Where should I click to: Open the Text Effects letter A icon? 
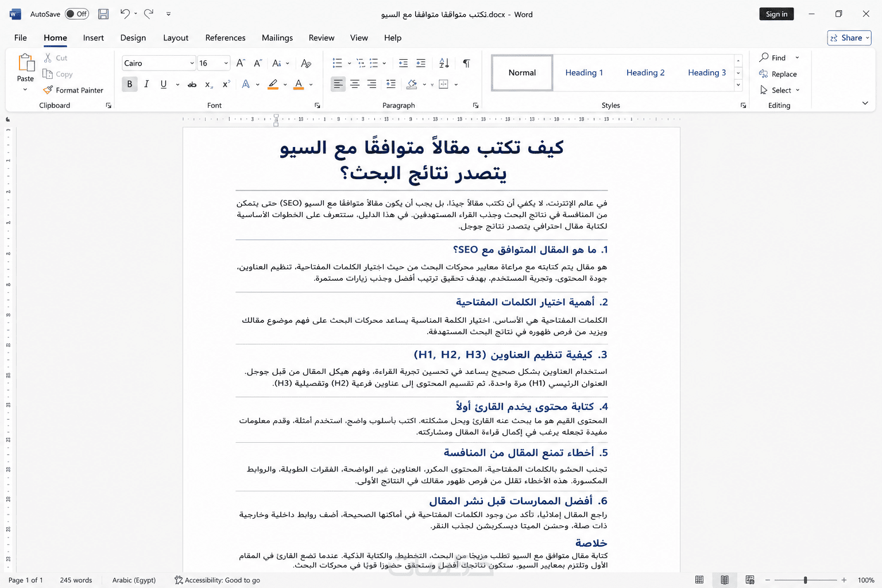(x=246, y=84)
